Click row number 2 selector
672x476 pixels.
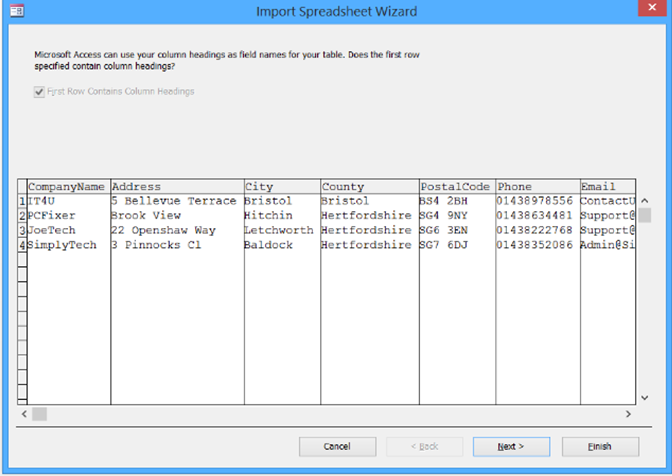[22, 216]
